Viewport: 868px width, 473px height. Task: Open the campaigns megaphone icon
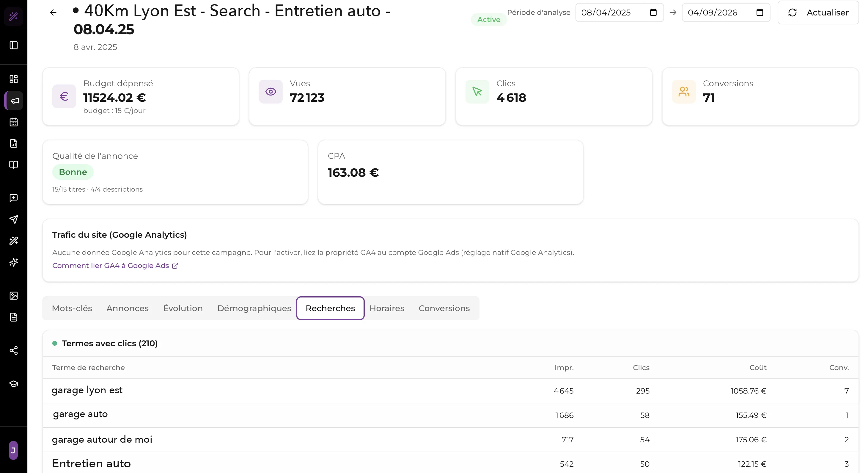(x=14, y=101)
